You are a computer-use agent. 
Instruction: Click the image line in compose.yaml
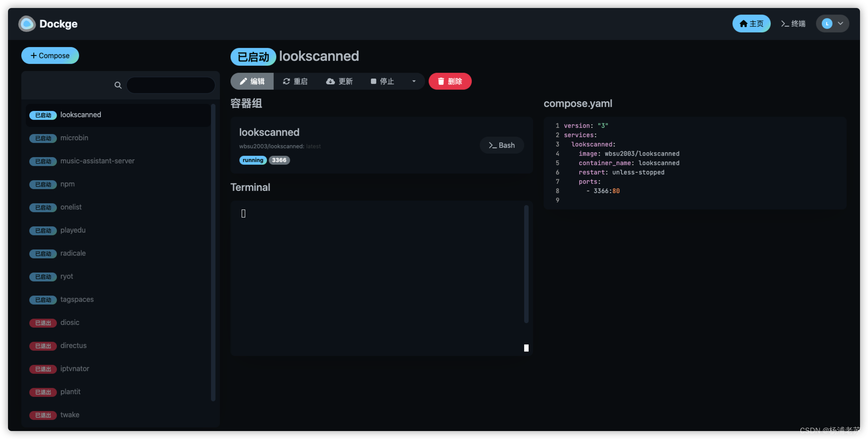[629, 154]
